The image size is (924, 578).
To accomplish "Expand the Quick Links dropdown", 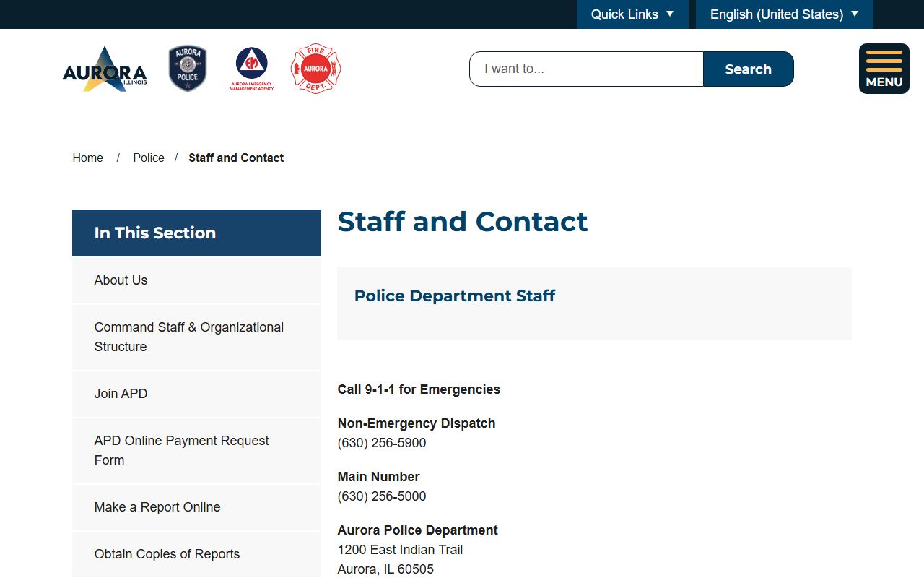I will [x=632, y=14].
